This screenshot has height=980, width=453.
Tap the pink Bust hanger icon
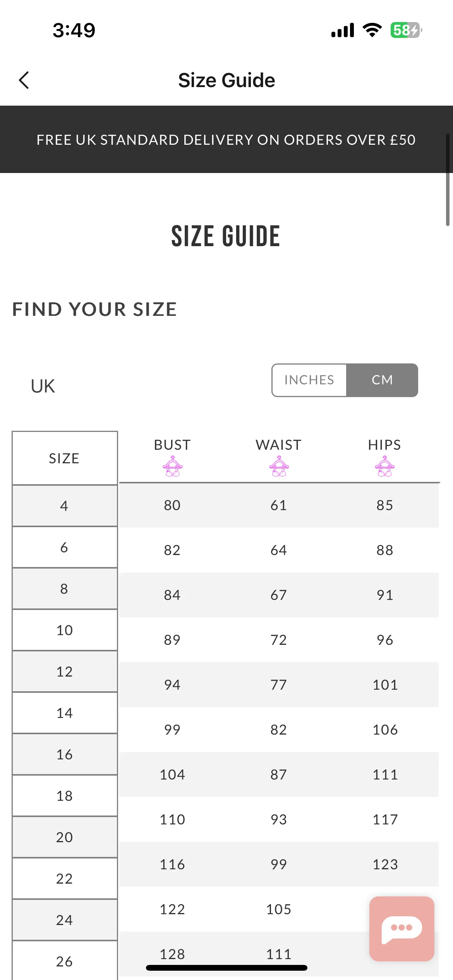[173, 466]
